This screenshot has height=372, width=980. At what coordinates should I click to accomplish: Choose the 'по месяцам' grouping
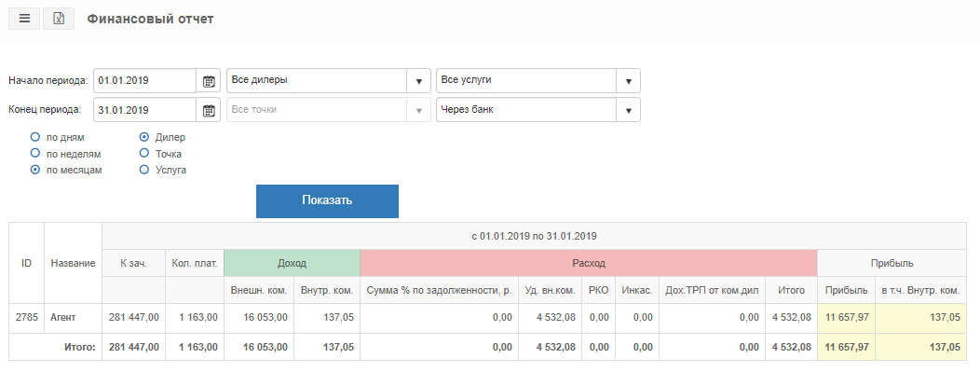tap(35, 170)
